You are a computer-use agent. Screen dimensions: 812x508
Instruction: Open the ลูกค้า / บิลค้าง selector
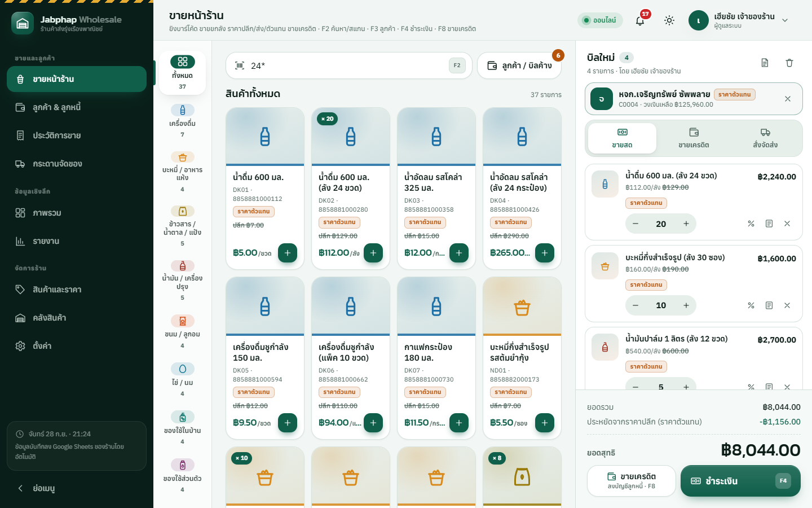[x=519, y=65]
